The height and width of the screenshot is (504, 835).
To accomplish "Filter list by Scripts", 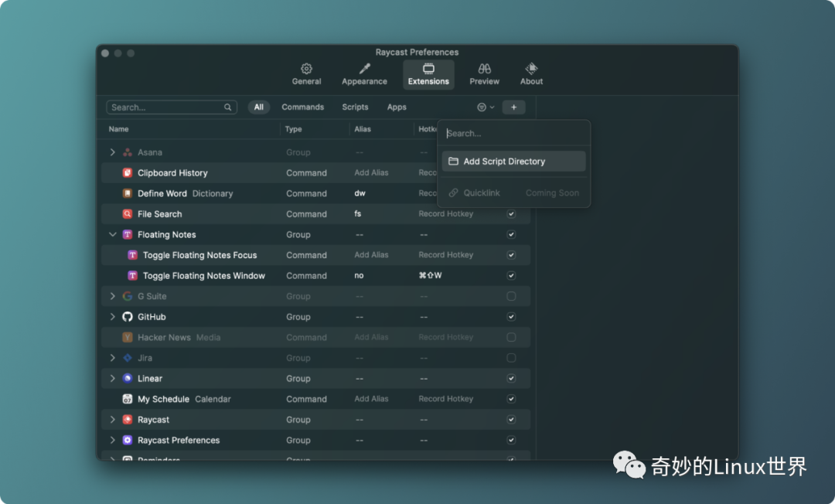I will tap(355, 107).
